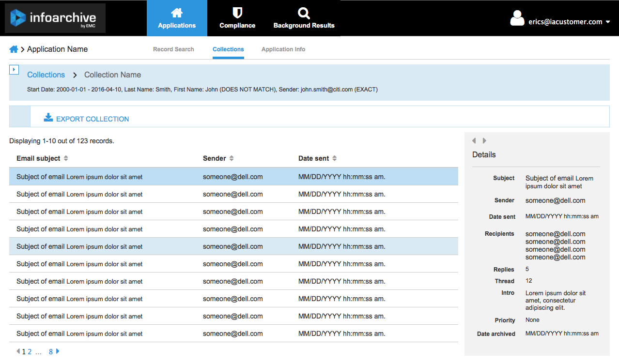Expand the collapsed side panel arrow
This screenshot has height=364, width=619.
click(x=14, y=70)
